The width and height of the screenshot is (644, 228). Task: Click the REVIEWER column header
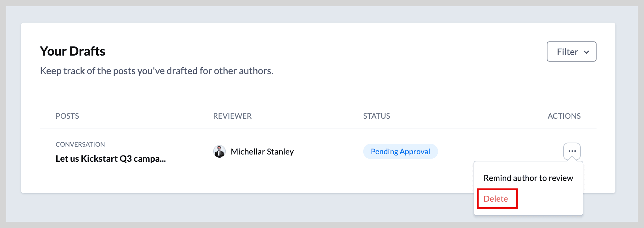232,116
